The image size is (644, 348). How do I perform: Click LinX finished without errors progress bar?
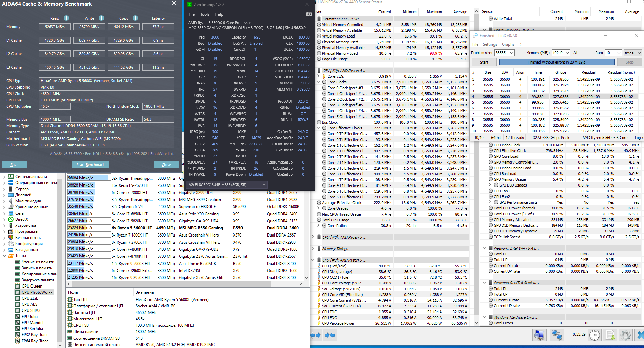tap(557, 62)
